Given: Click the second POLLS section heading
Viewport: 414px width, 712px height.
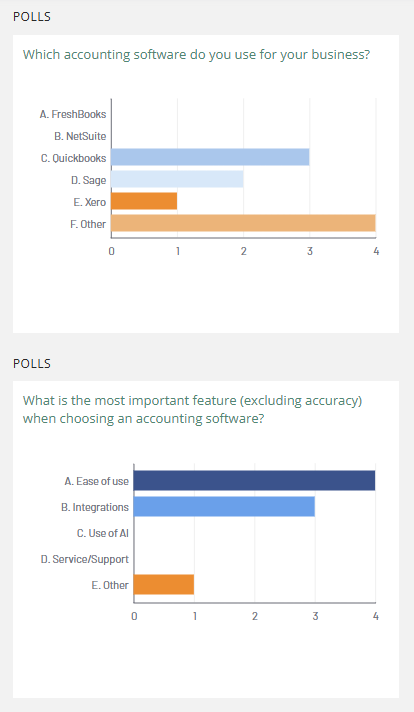Looking at the screenshot, I should coord(32,363).
